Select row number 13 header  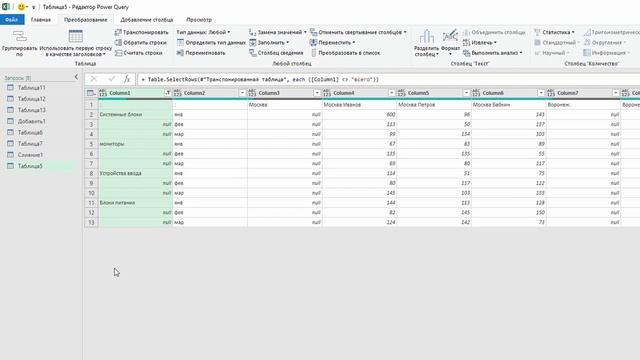click(x=91, y=222)
